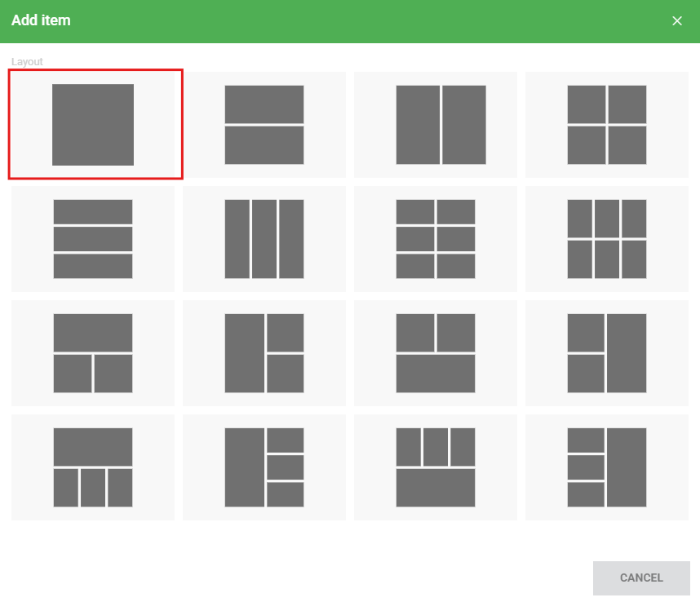Select layout with three top, wide bottom pane
The height and width of the screenshot is (602, 700).
click(436, 467)
